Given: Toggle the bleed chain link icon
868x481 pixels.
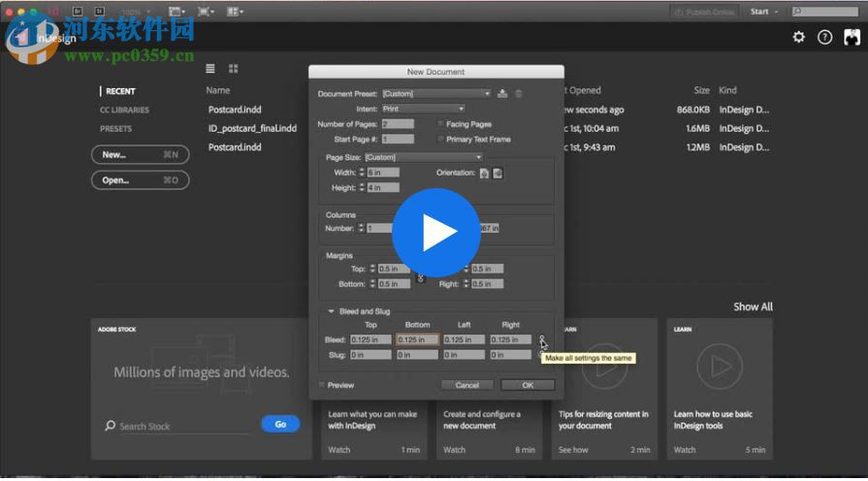Looking at the screenshot, I should point(541,339).
